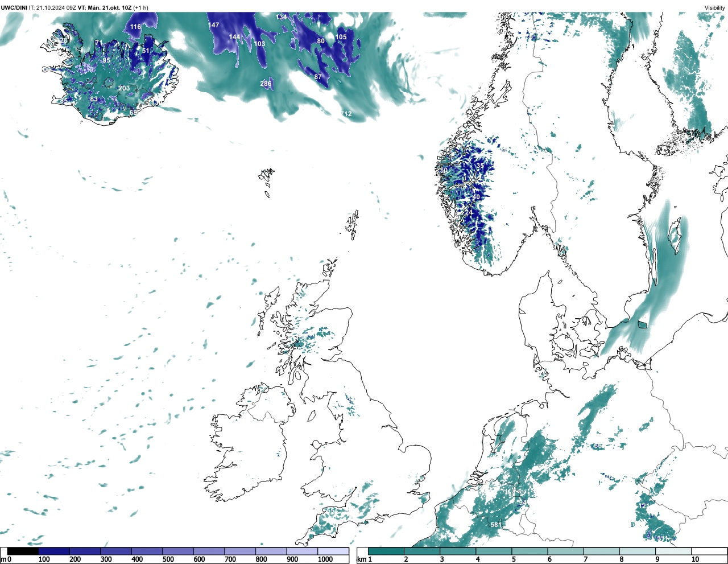The width and height of the screenshot is (728, 564).
Task: Click the "286" visibility value
Action: (x=266, y=84)
